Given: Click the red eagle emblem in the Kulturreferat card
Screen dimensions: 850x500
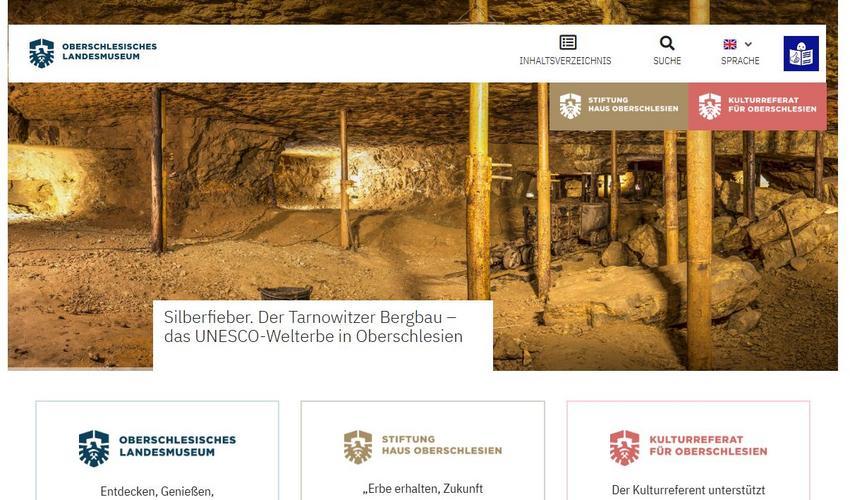Looking at the screenshot, I should click(624, 448).
